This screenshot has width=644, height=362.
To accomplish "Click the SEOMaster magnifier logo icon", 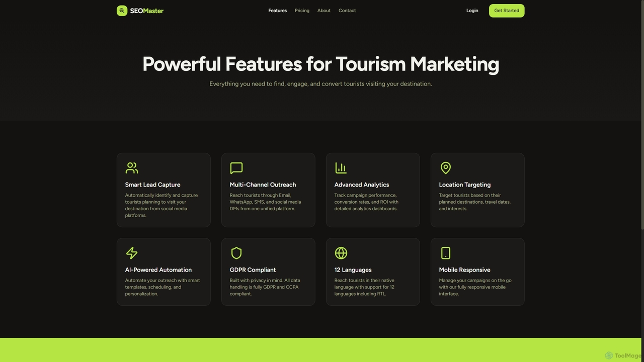I will pos(122,11).
